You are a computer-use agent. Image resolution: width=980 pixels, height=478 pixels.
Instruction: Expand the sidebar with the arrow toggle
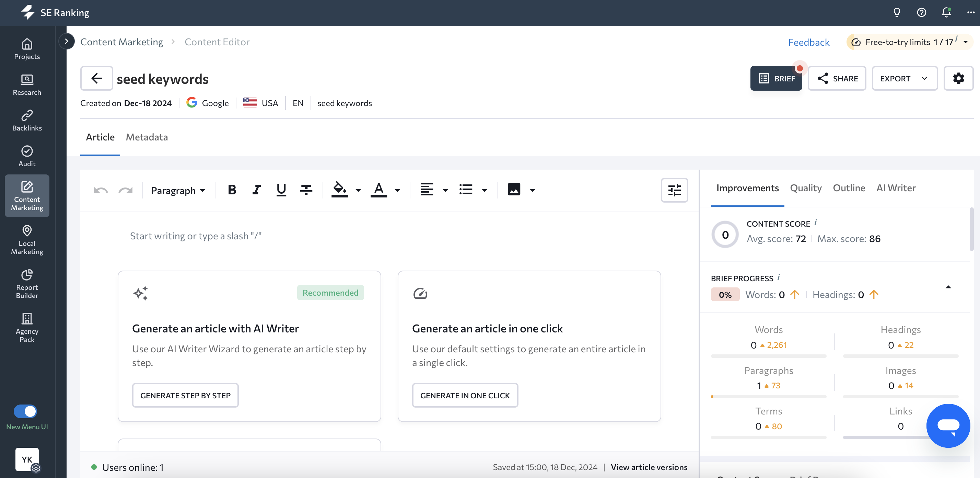[67, 41]
